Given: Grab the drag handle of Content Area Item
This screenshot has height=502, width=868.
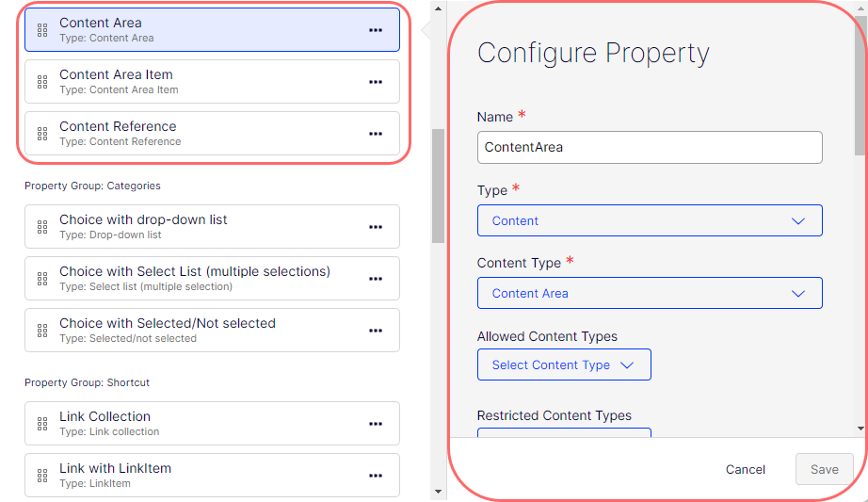Looking at the screenshot, I should coord(42,83).
